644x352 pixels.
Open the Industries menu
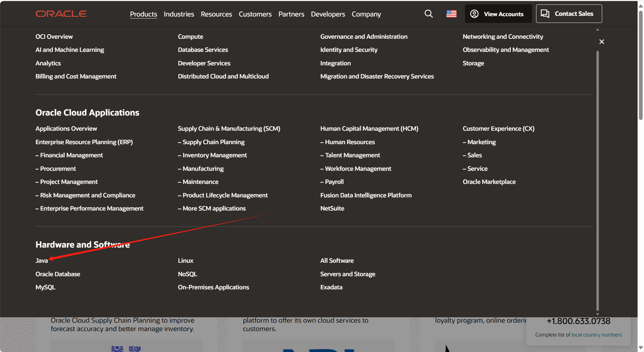[x=179, y=14]
